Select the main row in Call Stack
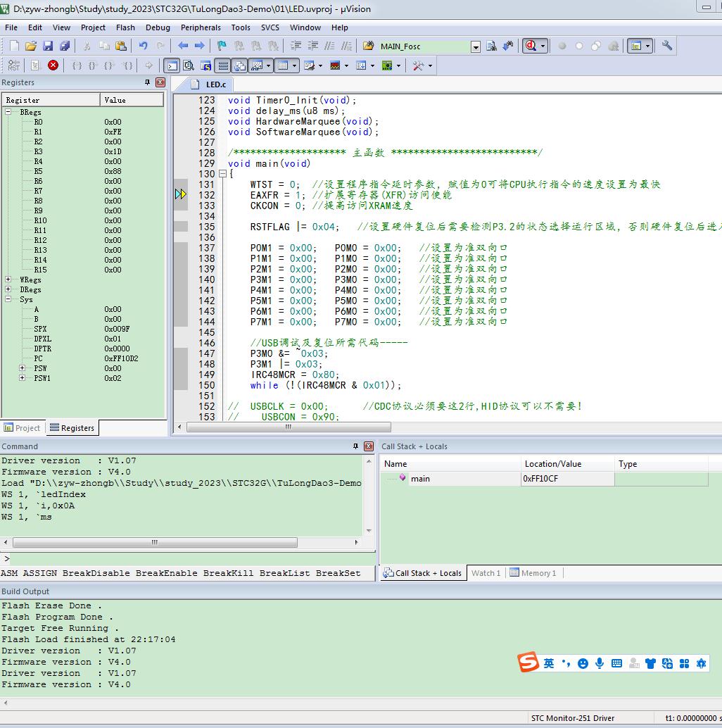 click(x=544, y=479)
